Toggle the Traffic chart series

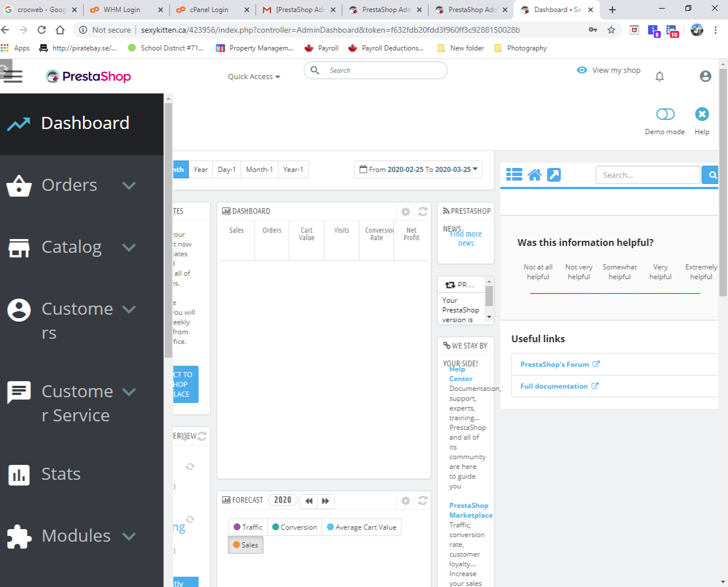point(248,527)
